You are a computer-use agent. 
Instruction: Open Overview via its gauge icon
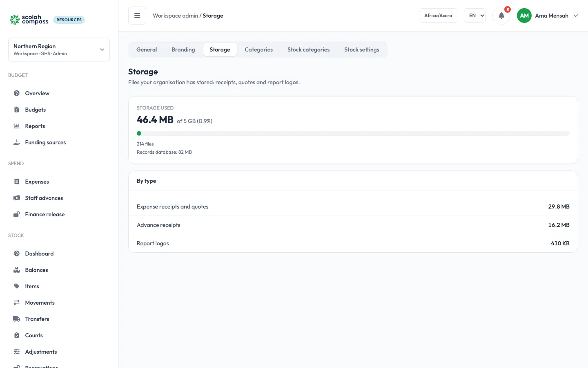17,93
